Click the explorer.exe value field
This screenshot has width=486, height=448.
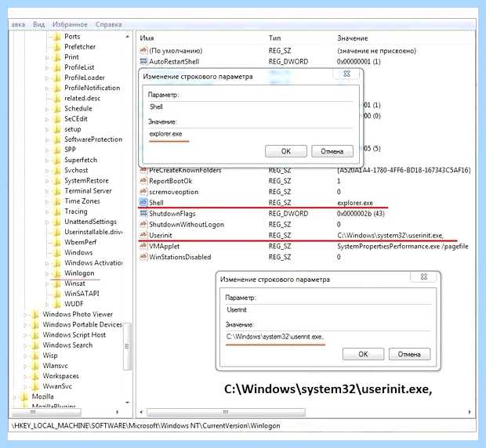coord(251,134)
